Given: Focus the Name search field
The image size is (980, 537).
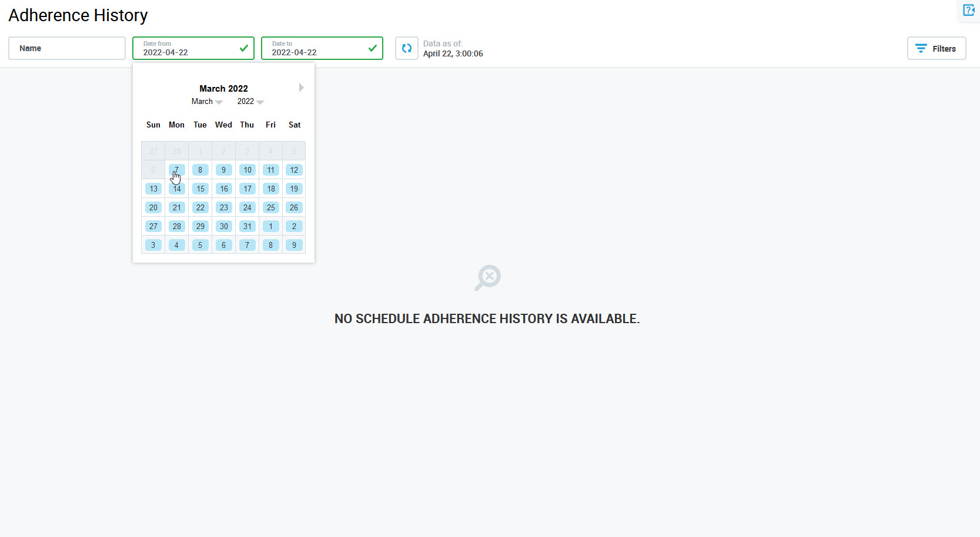Looking at the screenshot, I should 67,48.
